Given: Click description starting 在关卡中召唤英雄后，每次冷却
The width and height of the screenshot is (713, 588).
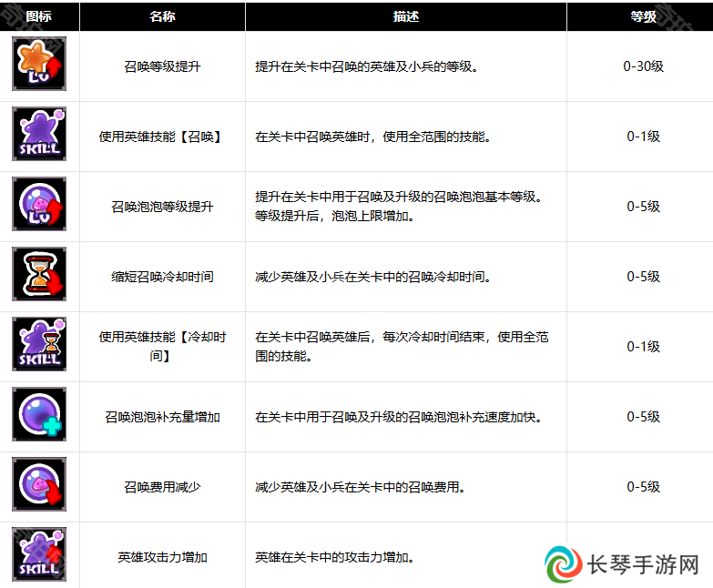Looking at the screenshot, I should click(x=402, y=346).
